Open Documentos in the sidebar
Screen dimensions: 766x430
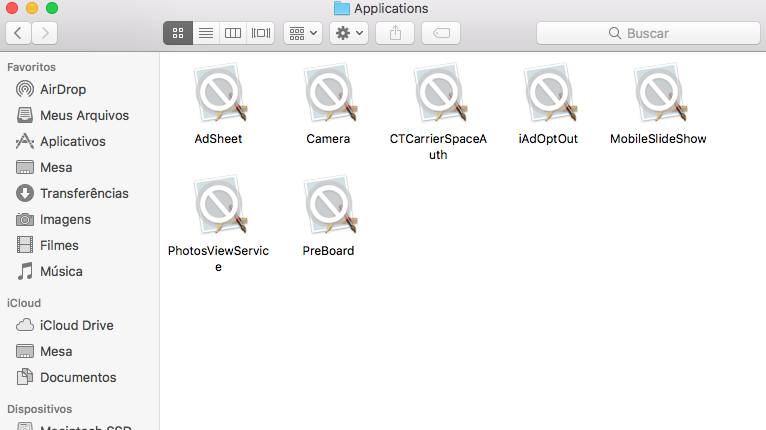click(x=80, y=377)
